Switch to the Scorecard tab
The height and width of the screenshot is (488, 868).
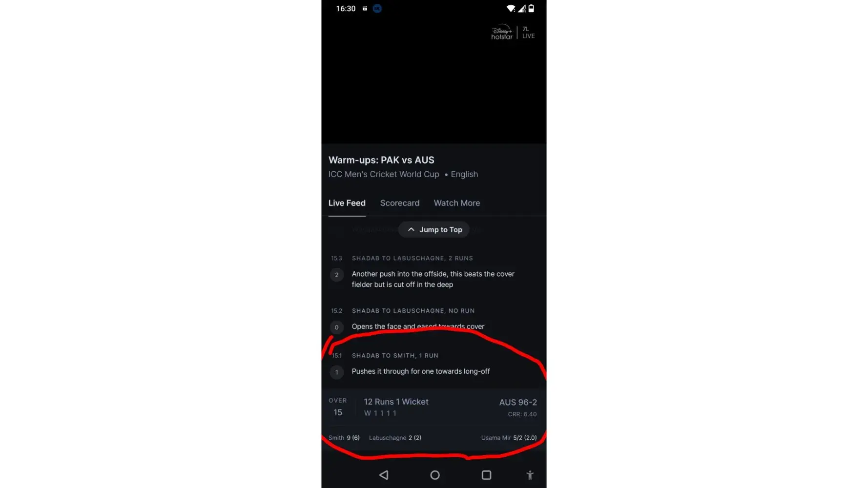pyautogui.click(x=399, y=203)
